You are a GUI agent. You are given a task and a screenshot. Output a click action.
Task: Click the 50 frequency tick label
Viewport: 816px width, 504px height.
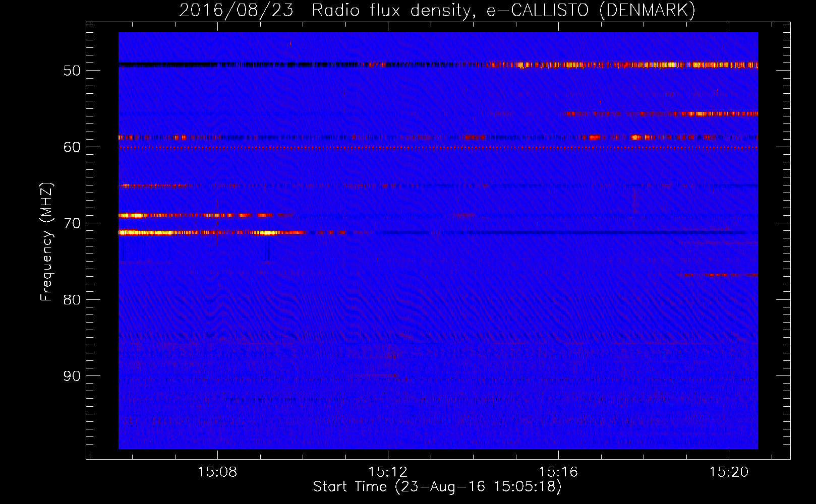72,71
